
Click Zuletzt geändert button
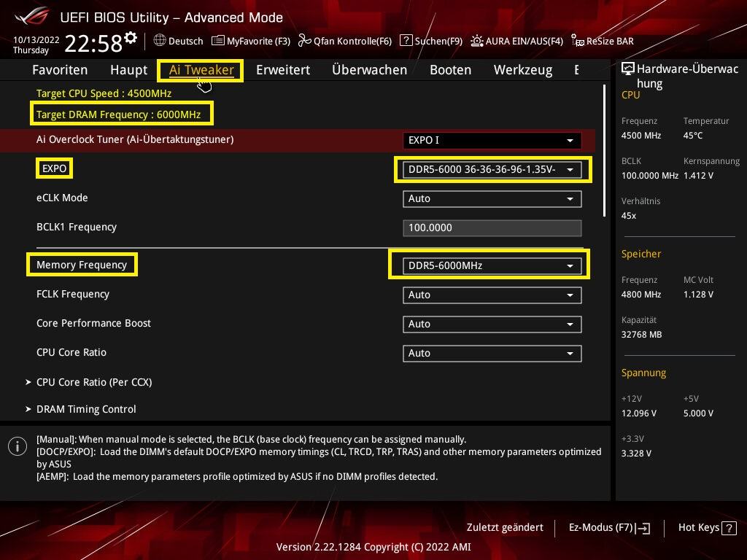point(505,528)
